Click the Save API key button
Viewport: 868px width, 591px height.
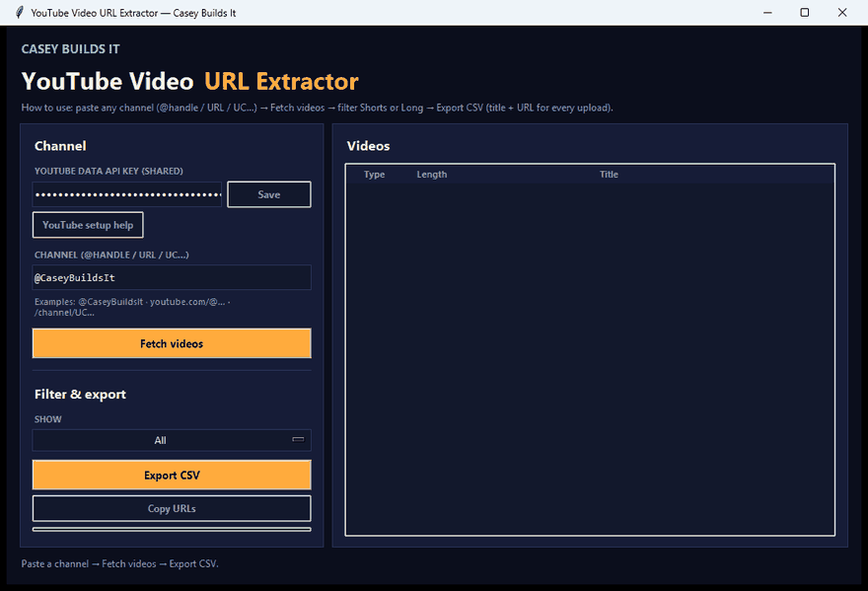pos(269,194)
